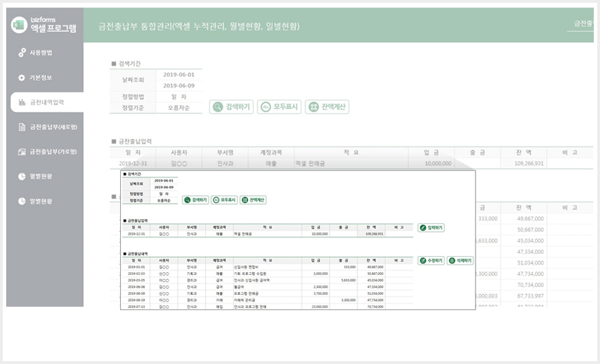
Task: Click the 금전출 tab at top right
Action: tap(583, 23)
